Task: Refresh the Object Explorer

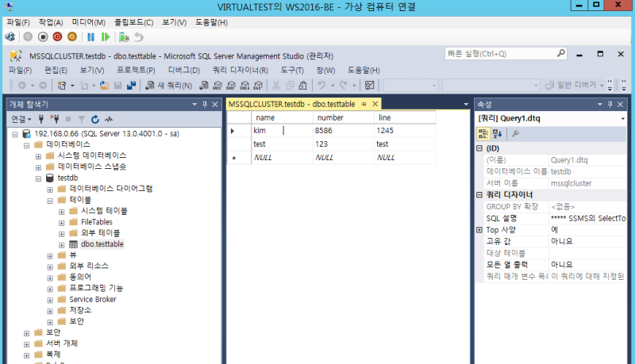Action: coord(95,119)
